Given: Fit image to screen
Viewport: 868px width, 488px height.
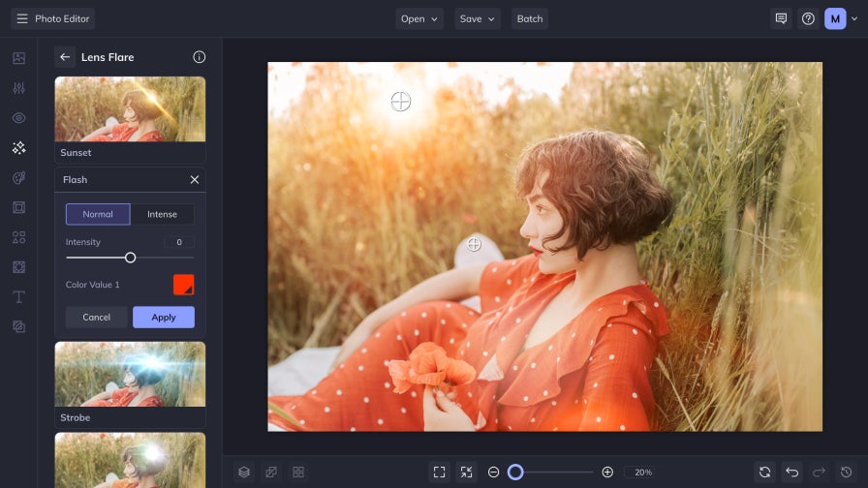Looking at the screenshot, I should pos(440,472).
